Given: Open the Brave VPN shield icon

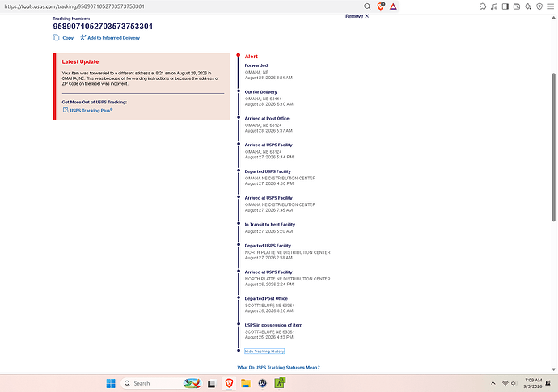Looking at the screenshot, I should [x=539, y=6].
